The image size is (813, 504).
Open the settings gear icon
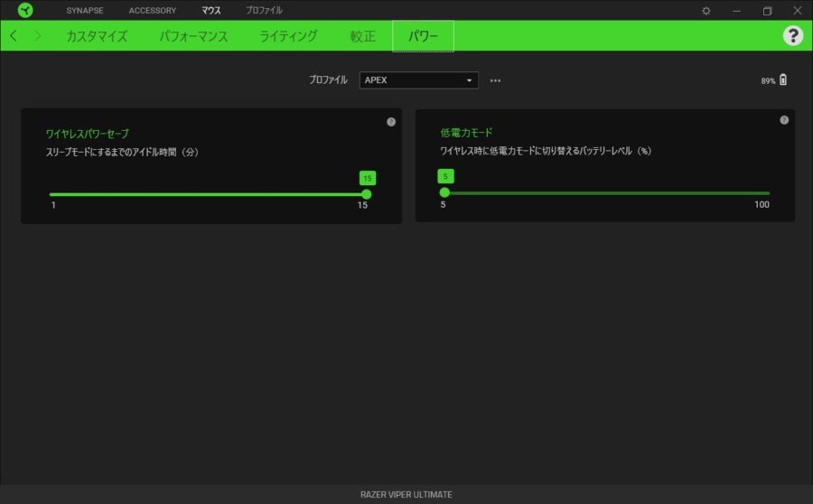tap(706, 11)
